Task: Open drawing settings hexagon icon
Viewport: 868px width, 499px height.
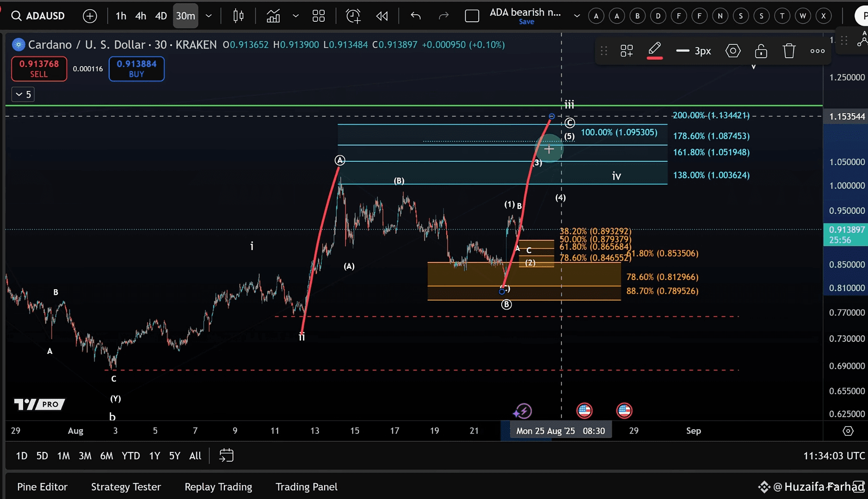Action: click(x=733, y=51)
